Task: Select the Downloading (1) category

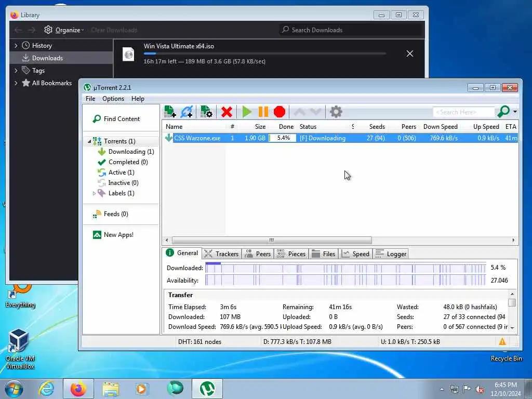Action: pyautogui.click(x=131, y=152)
